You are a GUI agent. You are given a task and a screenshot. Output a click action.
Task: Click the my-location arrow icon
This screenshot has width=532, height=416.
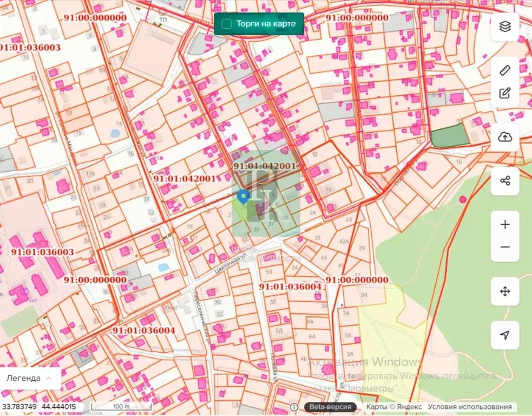click(x=505, y=335)
